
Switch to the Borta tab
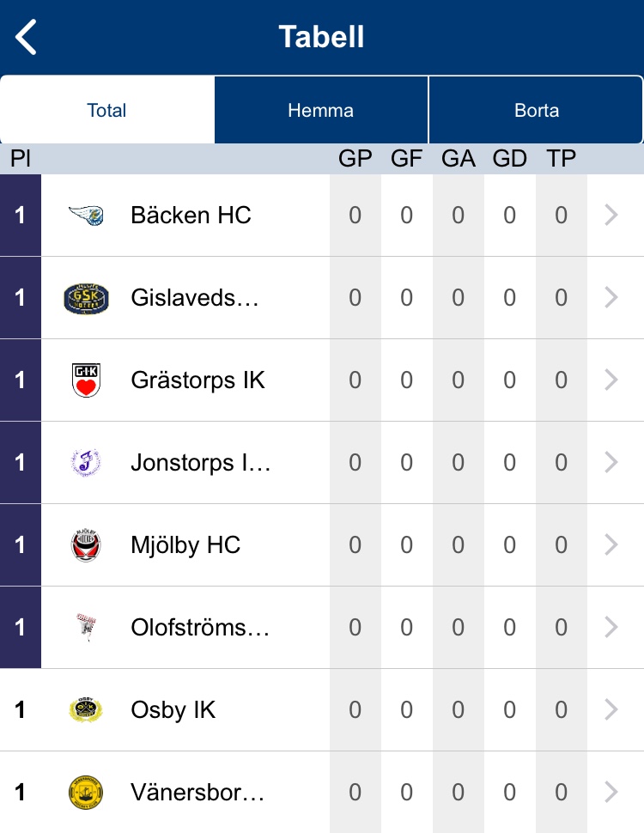tap(536, 110)
